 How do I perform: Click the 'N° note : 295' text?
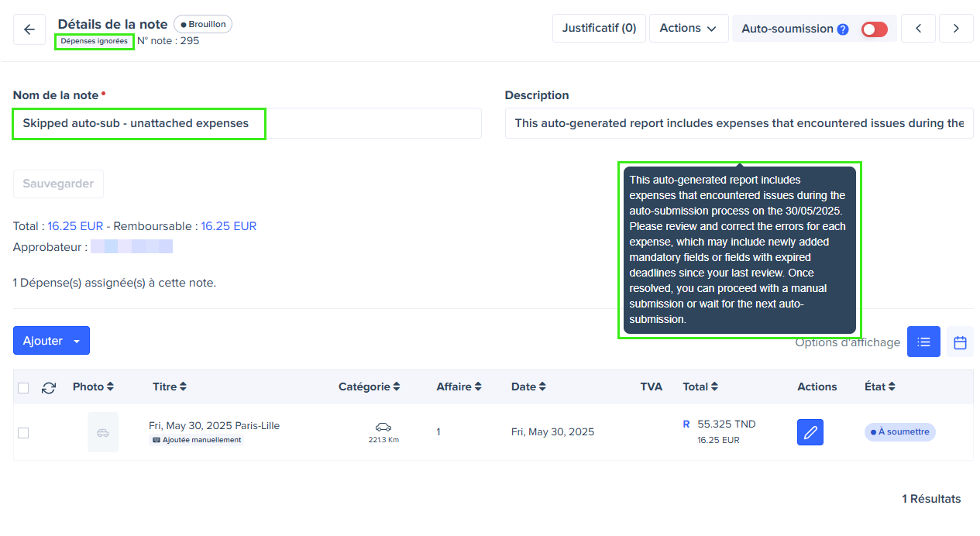pyautogui.click(x=168, y=41)
